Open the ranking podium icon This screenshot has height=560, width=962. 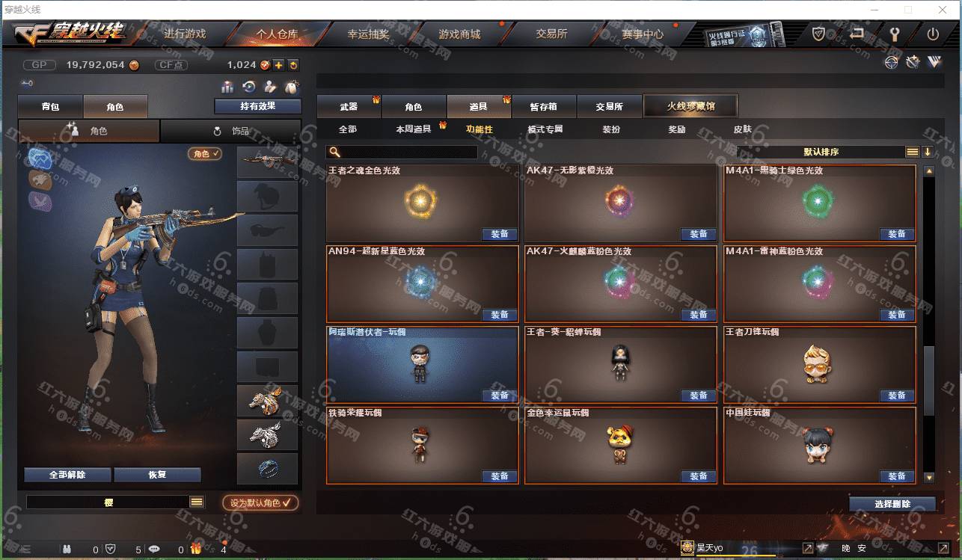[227, 87]
